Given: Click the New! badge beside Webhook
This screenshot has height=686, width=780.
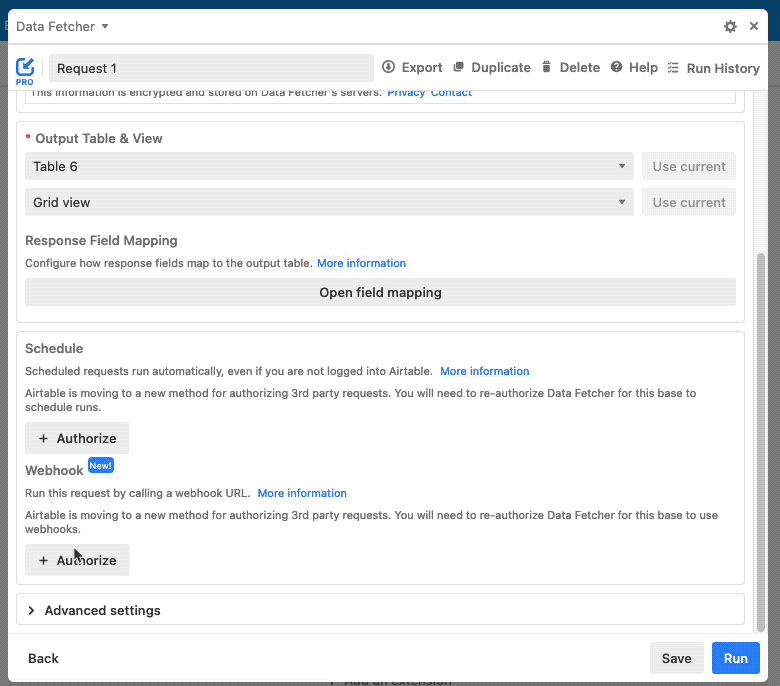Looking at the screenshot, I should (x=100, y=466).
